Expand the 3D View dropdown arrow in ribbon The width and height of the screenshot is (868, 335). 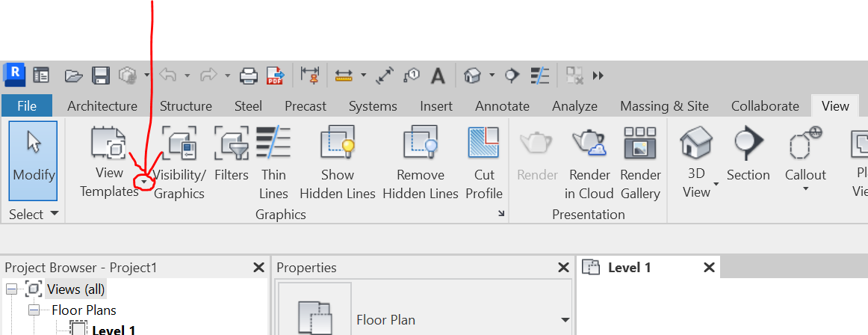tap(716, 185)
